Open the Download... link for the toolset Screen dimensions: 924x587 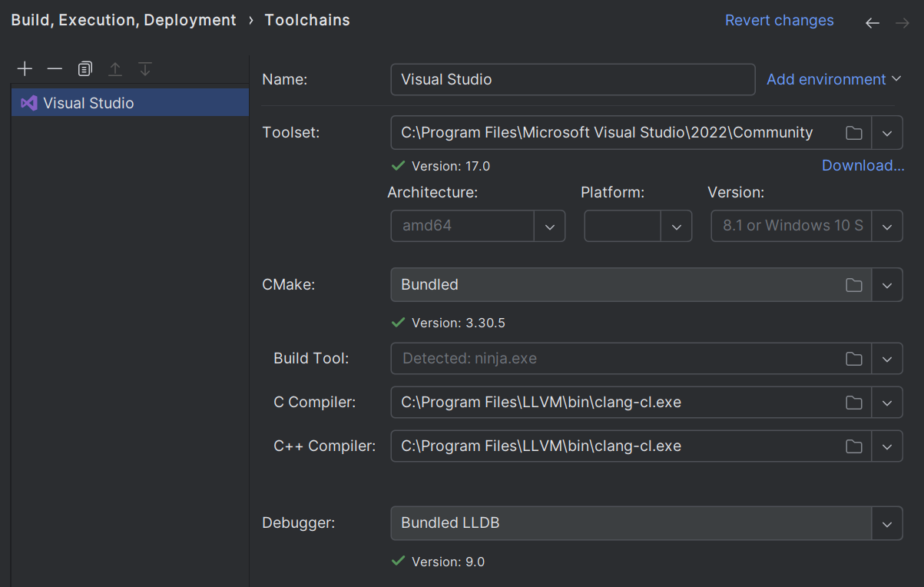[x=862, y=165]
